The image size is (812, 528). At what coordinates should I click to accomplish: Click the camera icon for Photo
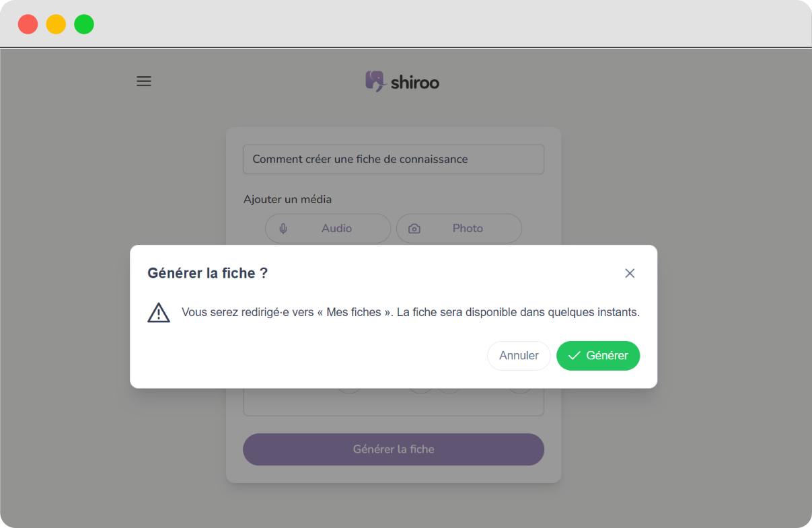click(414, 229)
